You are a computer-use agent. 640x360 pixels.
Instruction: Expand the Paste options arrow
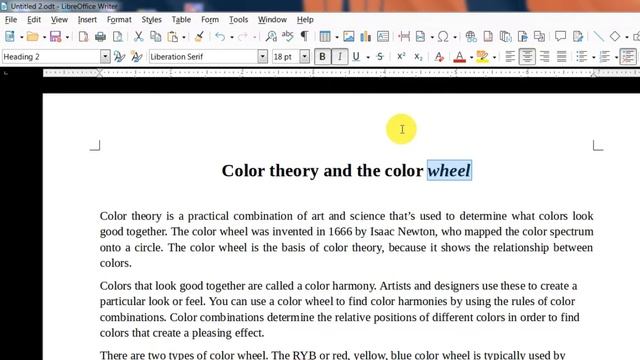[184, 38]
